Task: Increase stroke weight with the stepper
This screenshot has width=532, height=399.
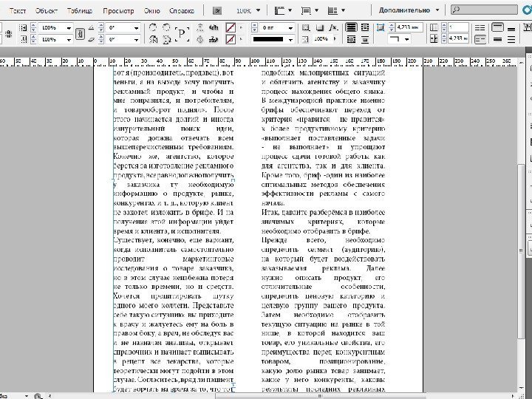Action: 255,26
